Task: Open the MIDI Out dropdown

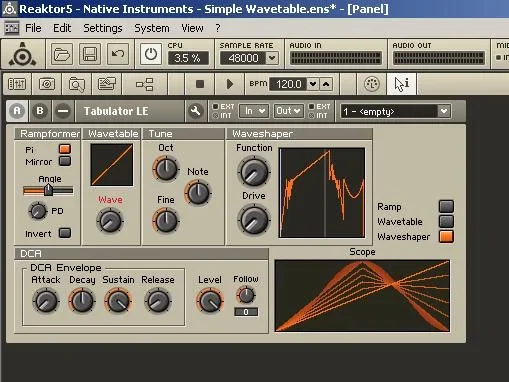Action: point(288,111)
